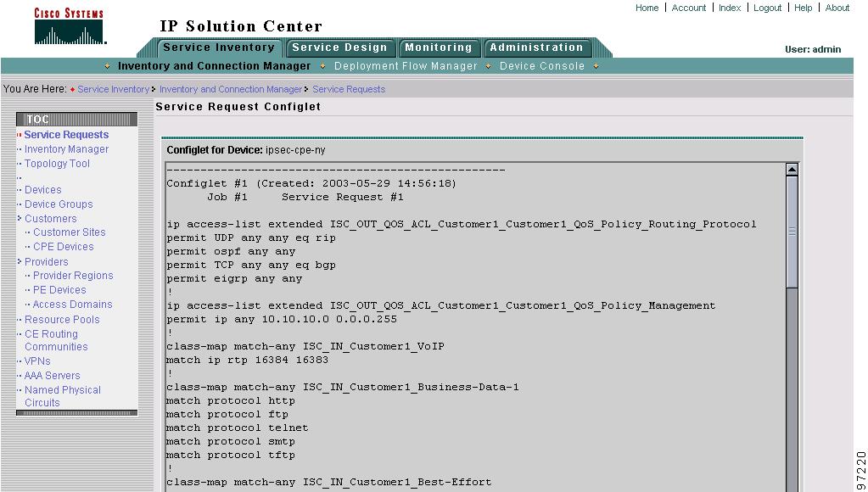Open Device Groups in the TOC
The height and width of the screenshot is (492, 868).
[x=59, y=204]
